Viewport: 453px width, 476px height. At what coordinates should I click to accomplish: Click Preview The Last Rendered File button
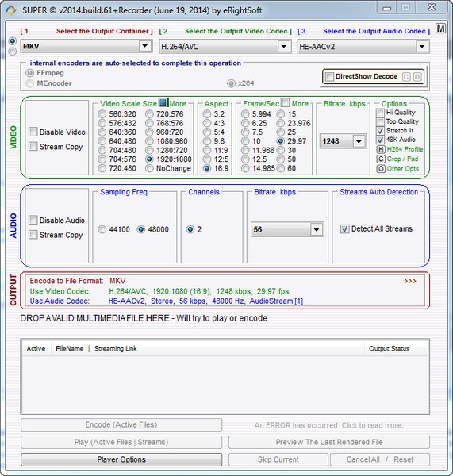coord(329,442)
